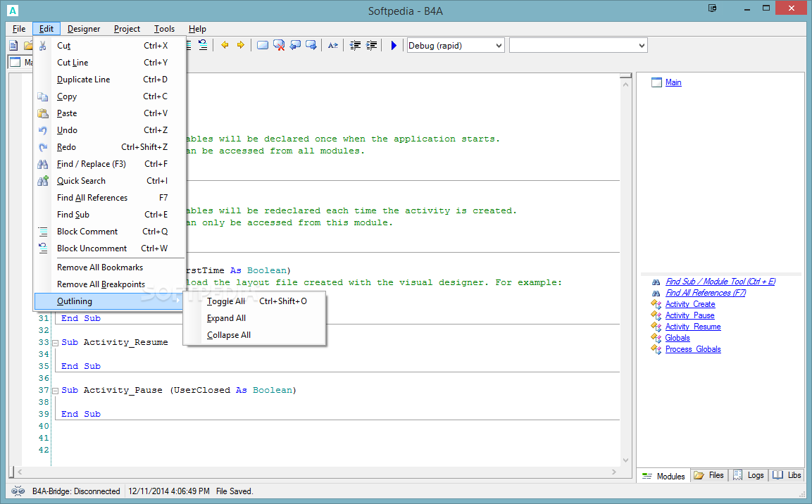Run the project with the blue play icon
The image size is (812, 504).
394,46
